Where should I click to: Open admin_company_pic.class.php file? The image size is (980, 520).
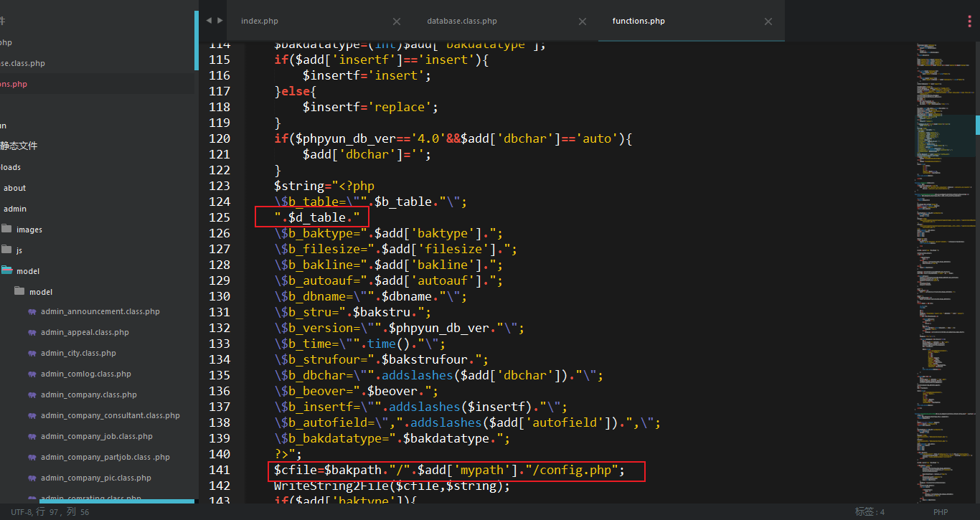[x=96, y=478]
